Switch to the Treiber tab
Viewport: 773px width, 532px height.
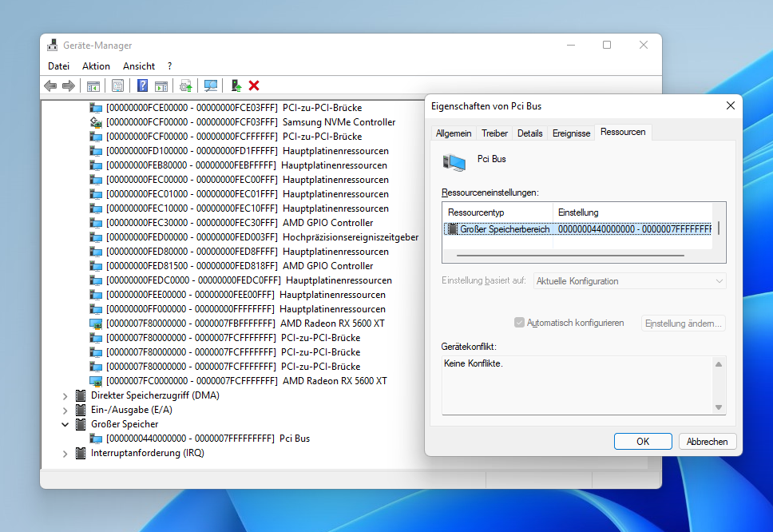(494, 133)
